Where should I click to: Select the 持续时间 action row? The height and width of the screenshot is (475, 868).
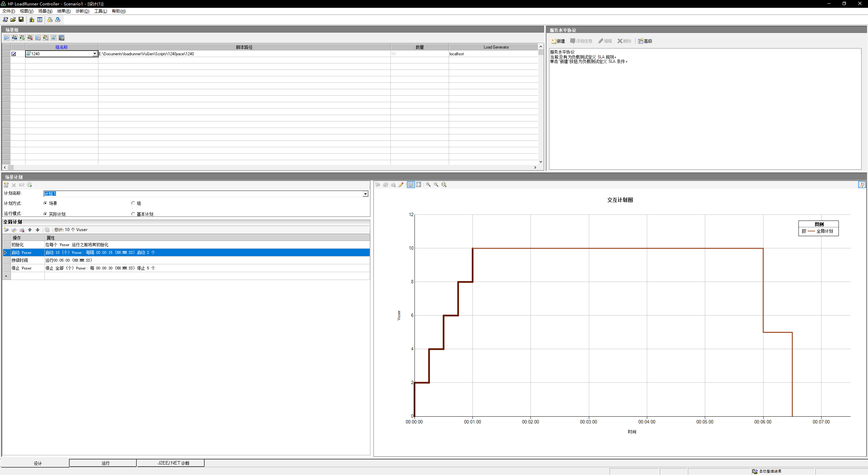tap(186, 260)
